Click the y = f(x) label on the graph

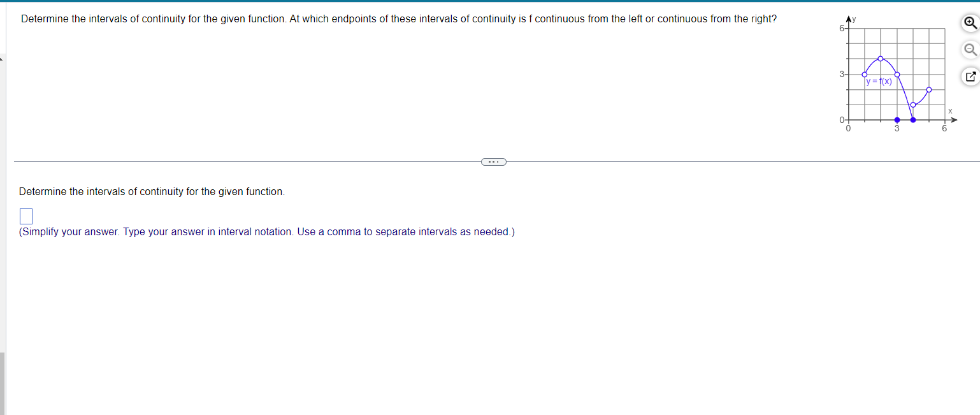(x=879, y=82)
